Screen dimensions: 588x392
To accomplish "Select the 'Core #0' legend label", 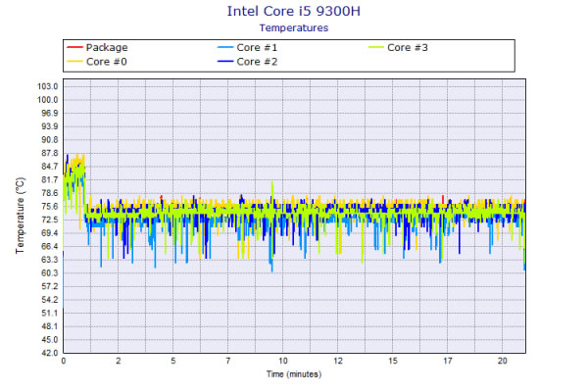I will [107, 62].
